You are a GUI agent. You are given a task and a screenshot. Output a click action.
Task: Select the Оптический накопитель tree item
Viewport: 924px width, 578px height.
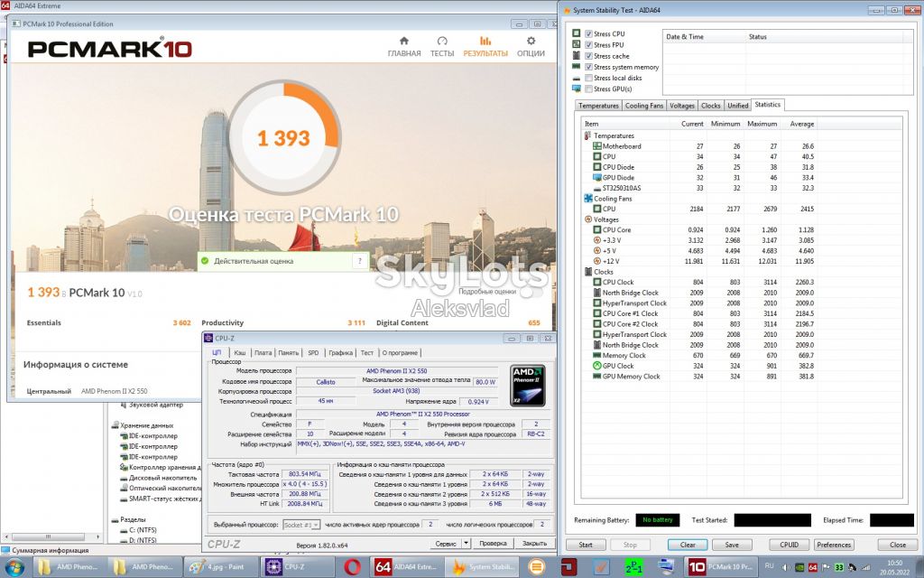coord(161,488)
